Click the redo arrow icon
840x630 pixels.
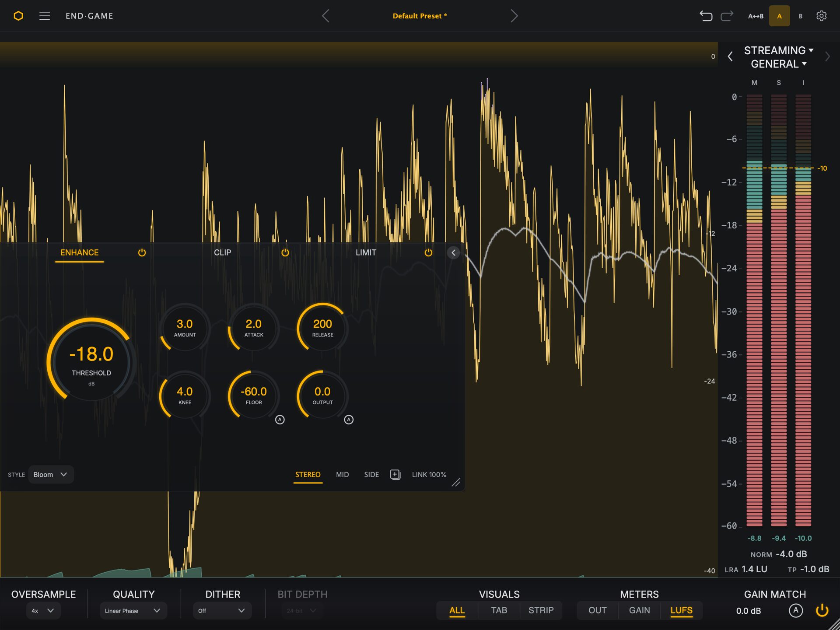[x=727, y=16]
